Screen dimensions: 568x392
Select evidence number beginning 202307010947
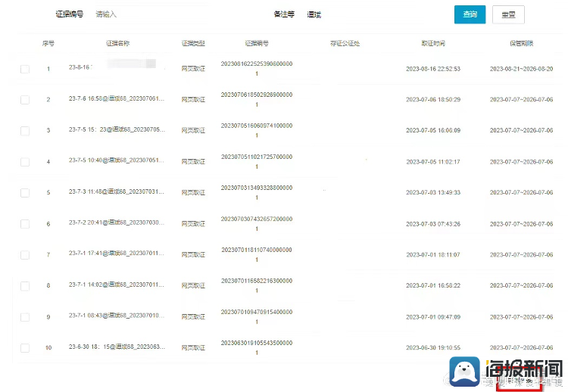[257, 317]
